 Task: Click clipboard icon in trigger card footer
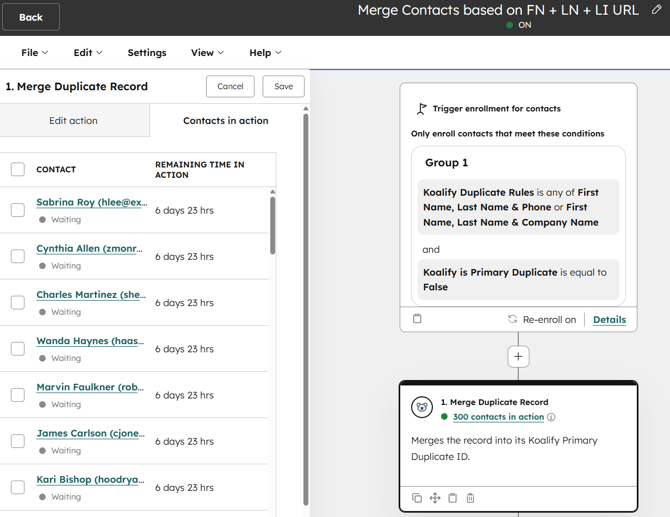tap(417, 319)
